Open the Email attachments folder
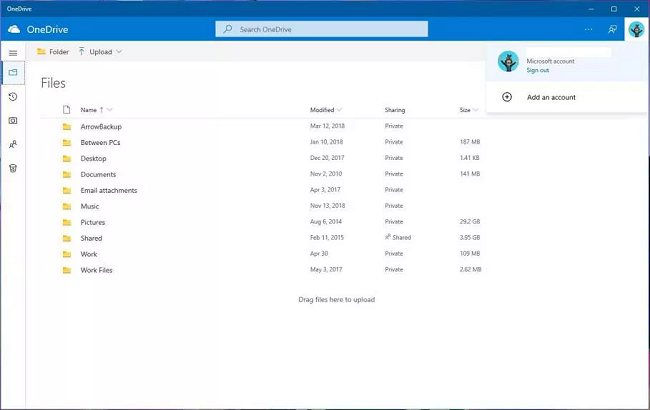Image resolution: width=650 pixels, height=410 pixels. point(108,190)
